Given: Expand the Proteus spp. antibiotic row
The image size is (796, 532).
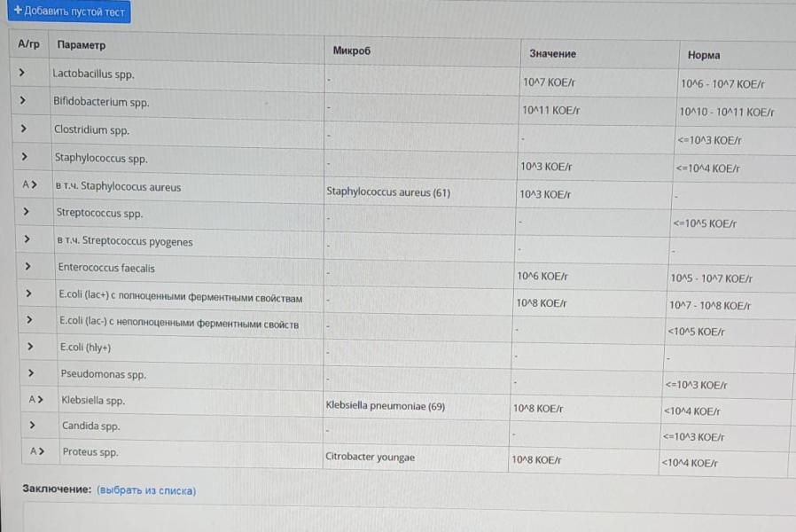Looking at the screenshot, I should (36, 451).
